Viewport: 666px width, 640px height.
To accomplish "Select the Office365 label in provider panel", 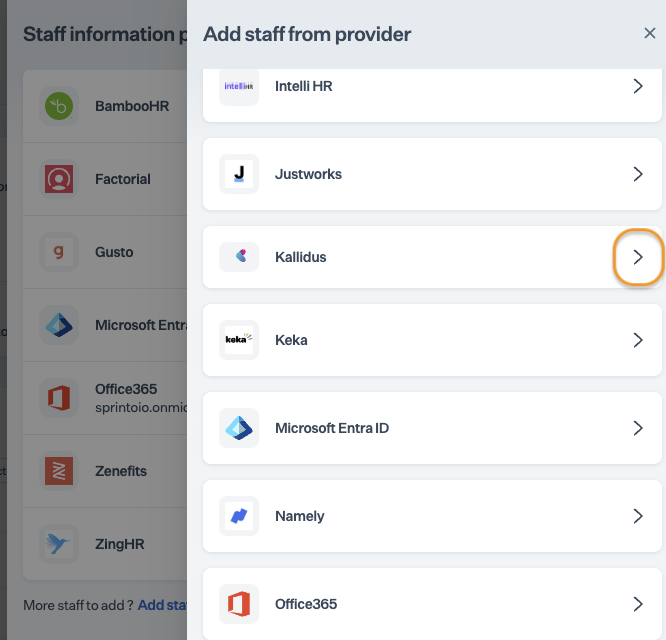I will coord(306,603).
